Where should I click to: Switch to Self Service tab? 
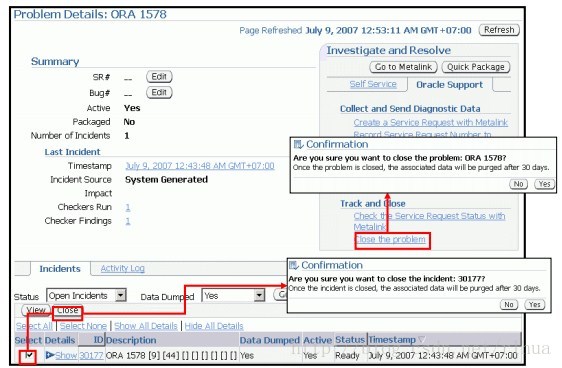coord(373,84)
